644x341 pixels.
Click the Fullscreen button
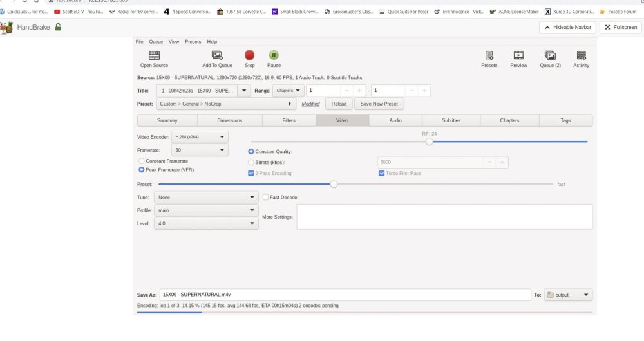tap(621, 27)
